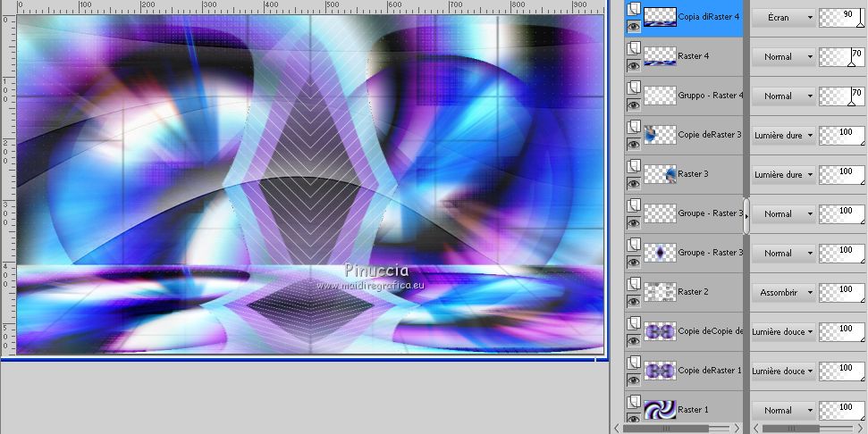Click the swirl thumbnail of Raster 1
The width and height of the screenshot is (868, 434).
[660, 410]
